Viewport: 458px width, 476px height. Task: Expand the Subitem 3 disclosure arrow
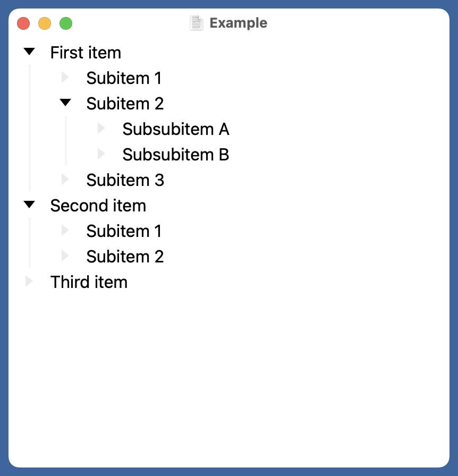click(x=65, y=179)
